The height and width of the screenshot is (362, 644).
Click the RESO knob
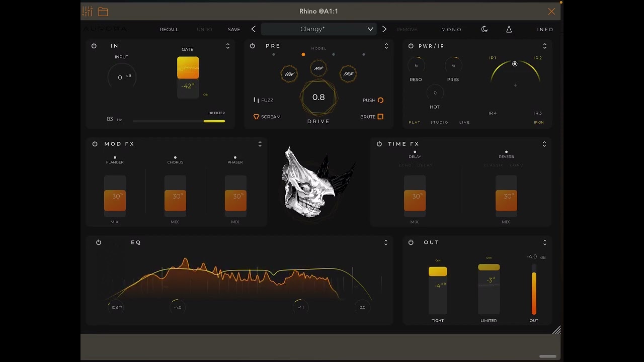click(x=416, y=65)
